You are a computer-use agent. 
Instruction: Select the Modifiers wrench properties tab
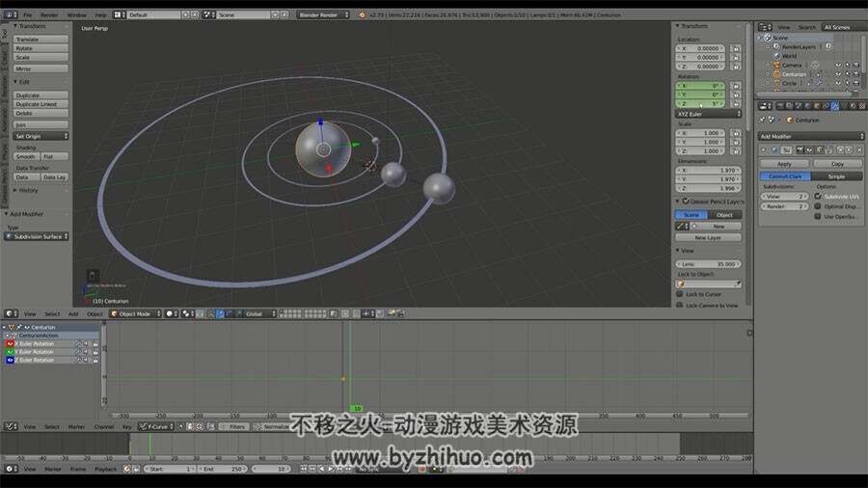[835, 106]
